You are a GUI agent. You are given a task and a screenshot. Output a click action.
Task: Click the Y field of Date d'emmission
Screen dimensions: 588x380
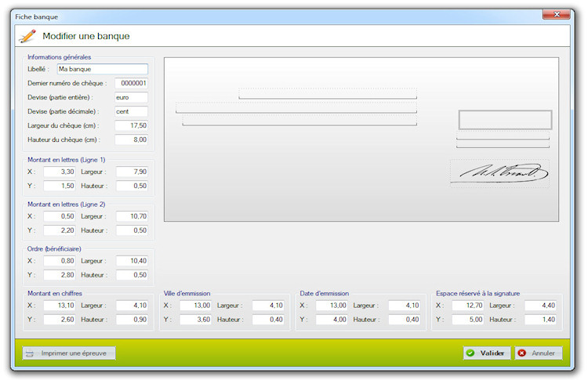(332, 320)
